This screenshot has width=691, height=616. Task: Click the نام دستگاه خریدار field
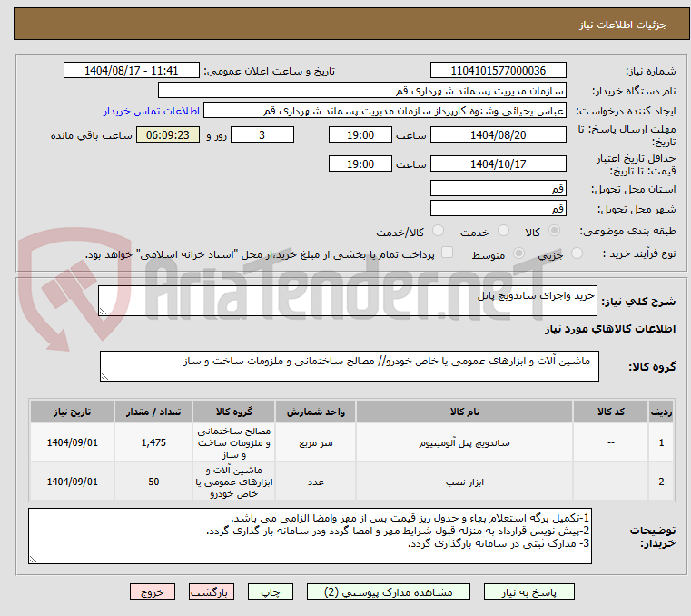(x=361, y=90)
